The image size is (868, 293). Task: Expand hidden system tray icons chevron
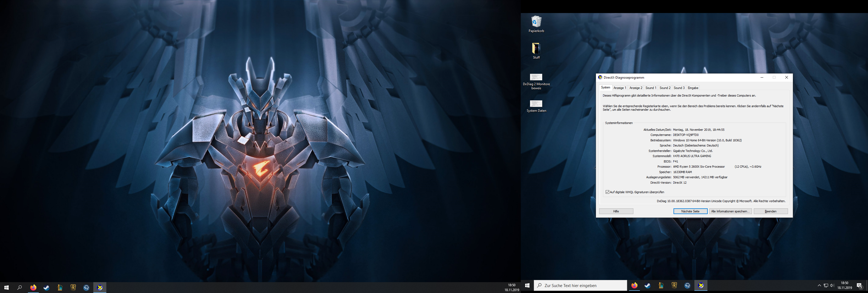[819, 285]
